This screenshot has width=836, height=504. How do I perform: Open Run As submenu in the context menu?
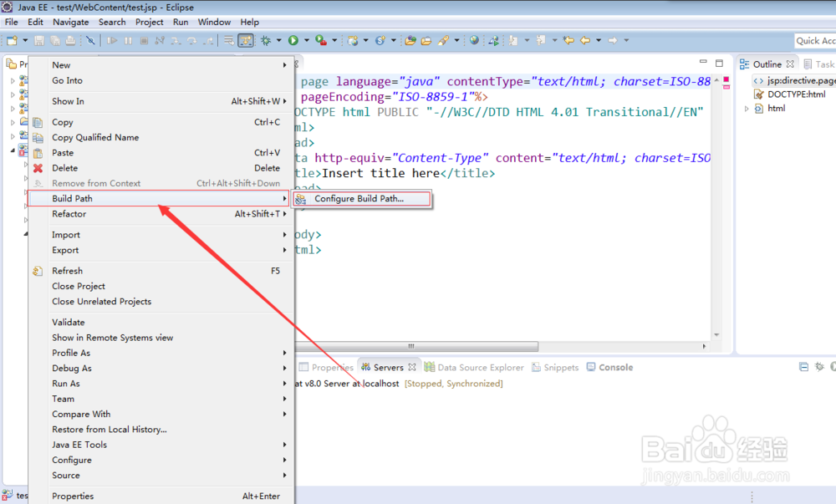[x=161, y=384]
